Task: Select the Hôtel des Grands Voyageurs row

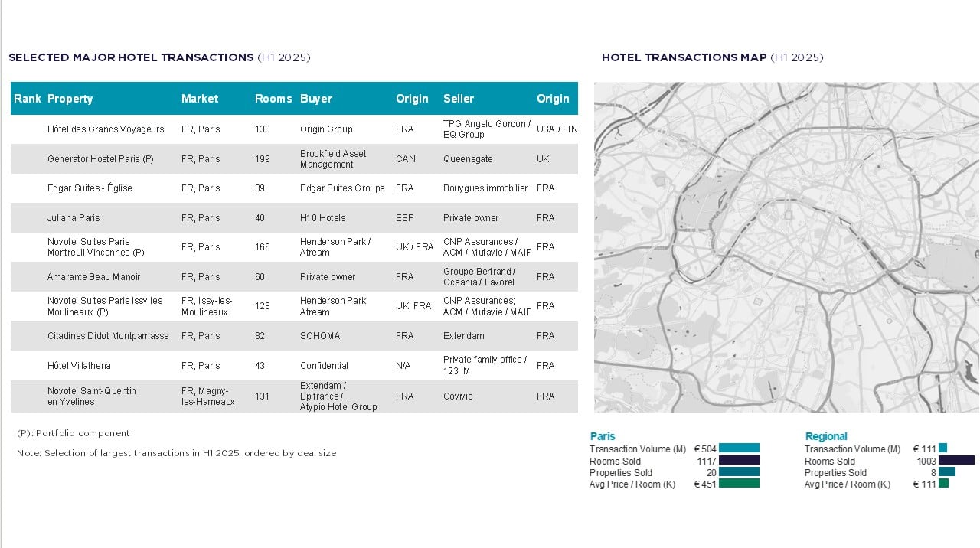Action: (106, 129)
